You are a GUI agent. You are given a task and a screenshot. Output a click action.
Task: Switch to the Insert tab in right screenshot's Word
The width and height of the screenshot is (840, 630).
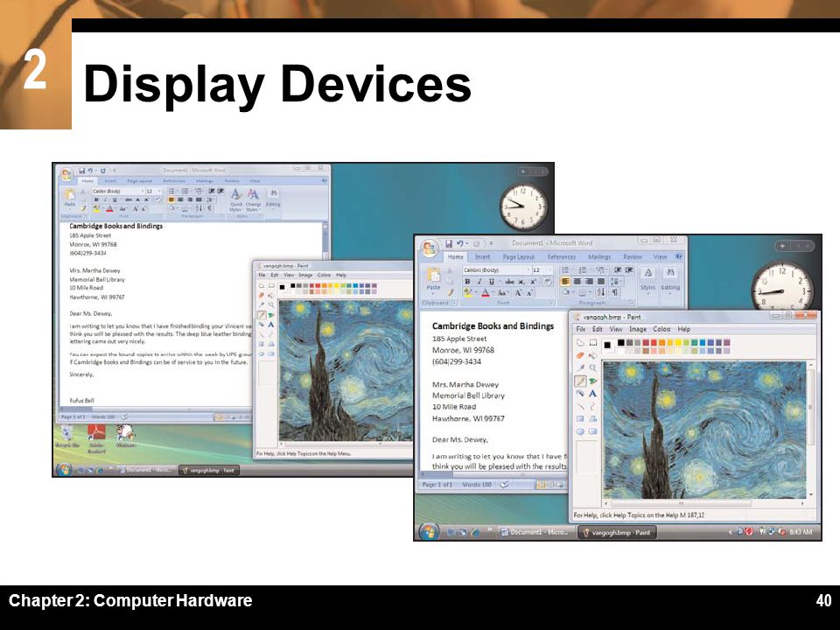point(483,257)
